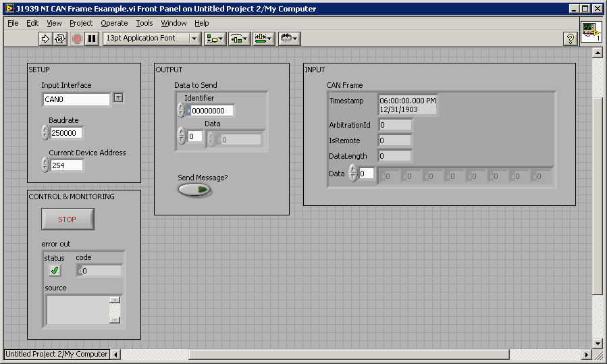Image resolution: width=607 pixels, height=364 pixels.
Task: Open the Help menu
Action: tap(202, 23)
